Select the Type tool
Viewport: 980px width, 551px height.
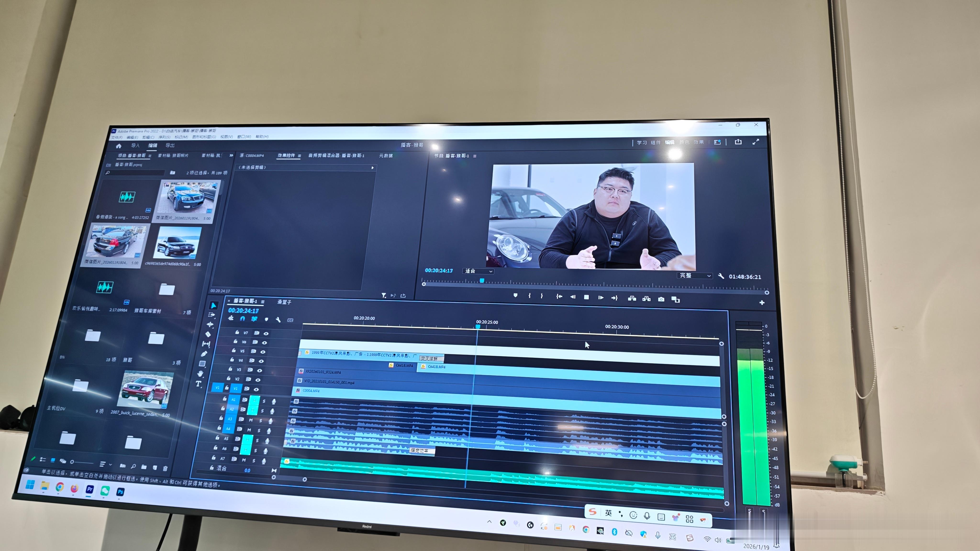(198, 384)
